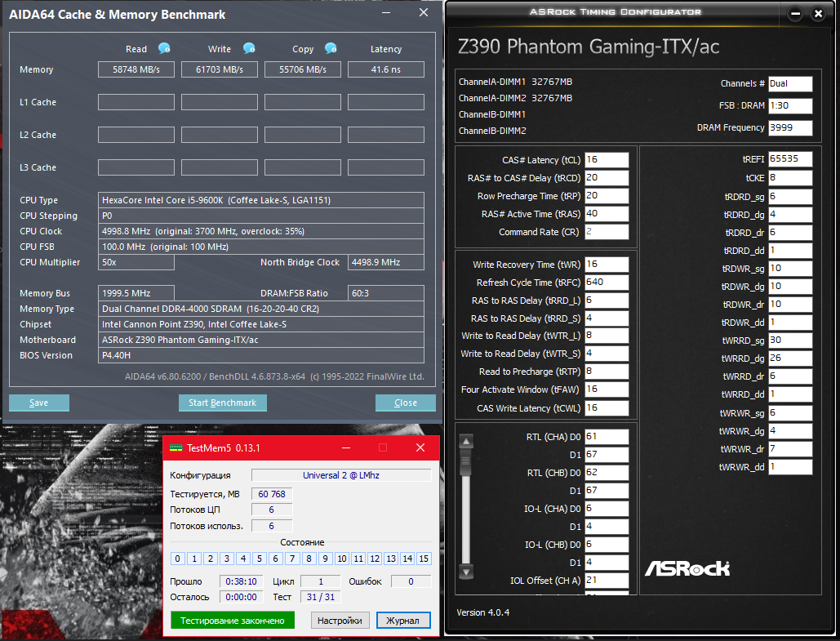Click the Close button in AIDA64
This screenshot has height=641, width=840.
[406, 403]
